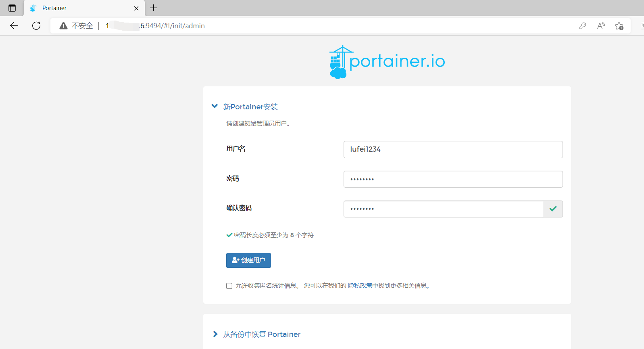Click the green password match checkmark
644x349 pixels.
coord(553,209)
